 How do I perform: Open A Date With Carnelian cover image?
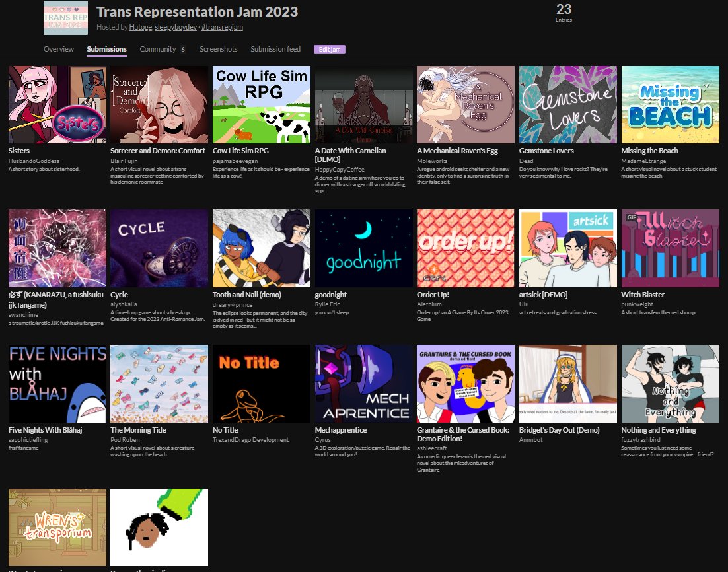363,104
